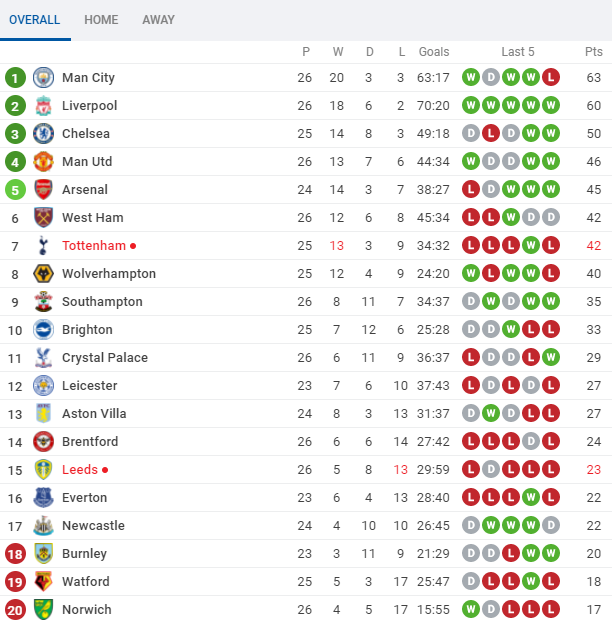Click Liverpool's latest win result badge
612x641 pixels.
[550, 106]
